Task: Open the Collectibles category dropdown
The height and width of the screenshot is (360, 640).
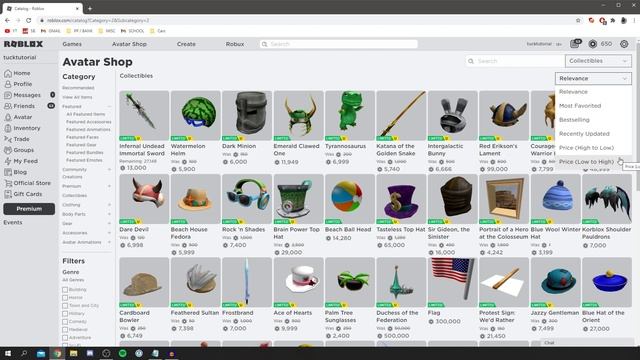Action: coord(598,61)
